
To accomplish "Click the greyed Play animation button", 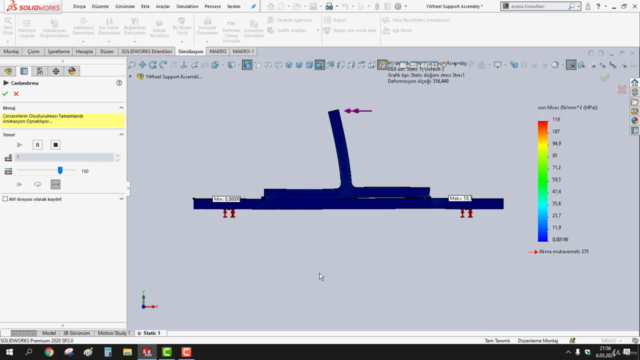I will point(20,145).
